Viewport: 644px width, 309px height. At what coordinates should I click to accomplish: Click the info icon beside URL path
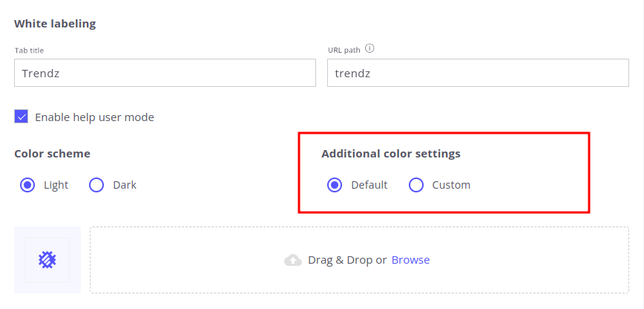(x=369, y=49)
